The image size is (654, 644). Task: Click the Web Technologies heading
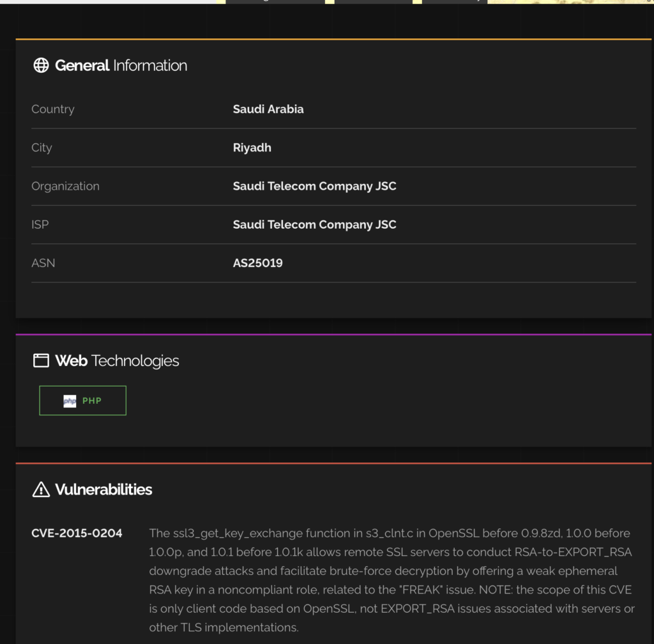pos(117,361)
